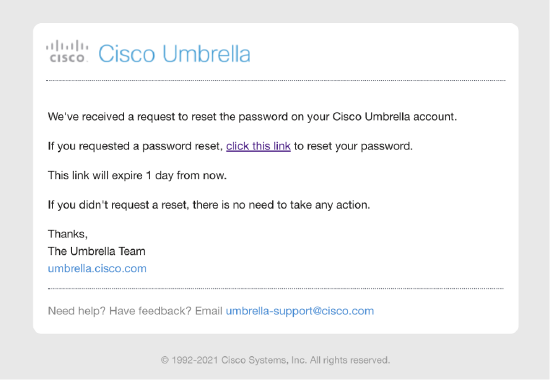This screenshot has width=550, height=380.
Task: Click the 'This link will expire 1 day' line
Action: (137, 175)
